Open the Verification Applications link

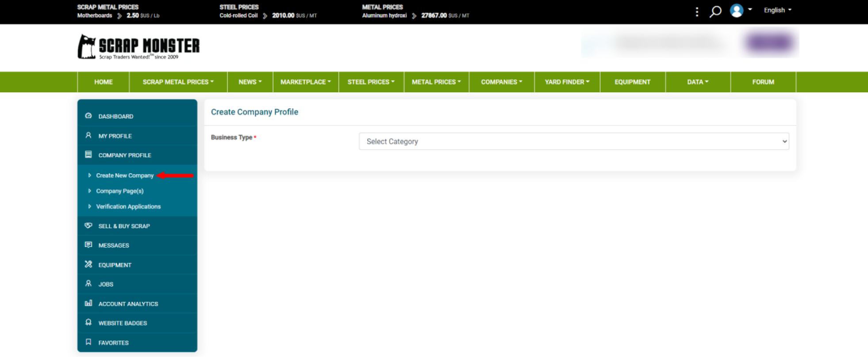tap(128, 206)
